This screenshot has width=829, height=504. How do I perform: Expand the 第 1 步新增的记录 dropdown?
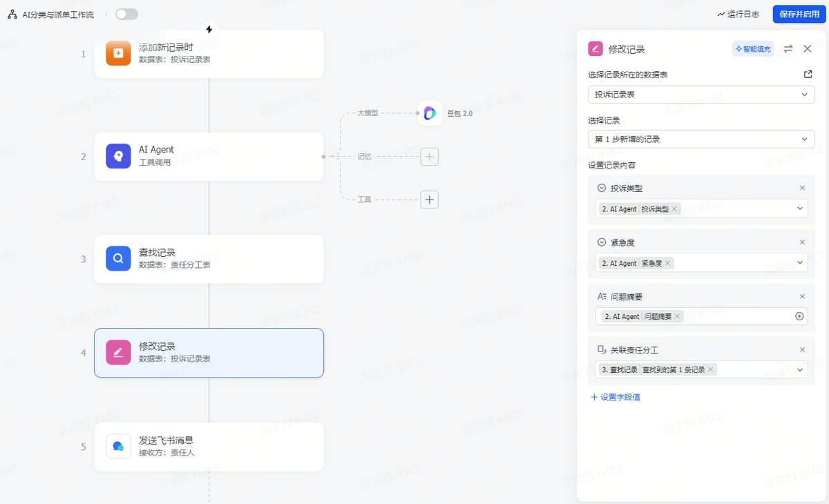(x=701, y=139)
